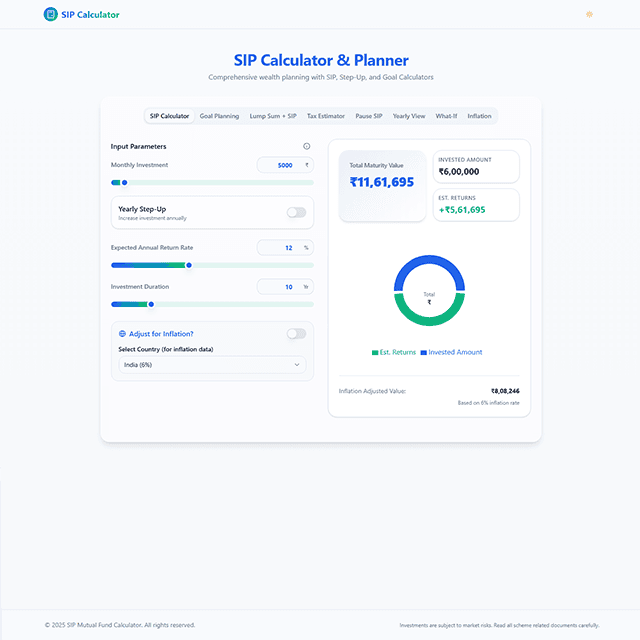Switch to Tax Estimator tab
Viewport: 640px width, 640px height.
coord(326,116)
